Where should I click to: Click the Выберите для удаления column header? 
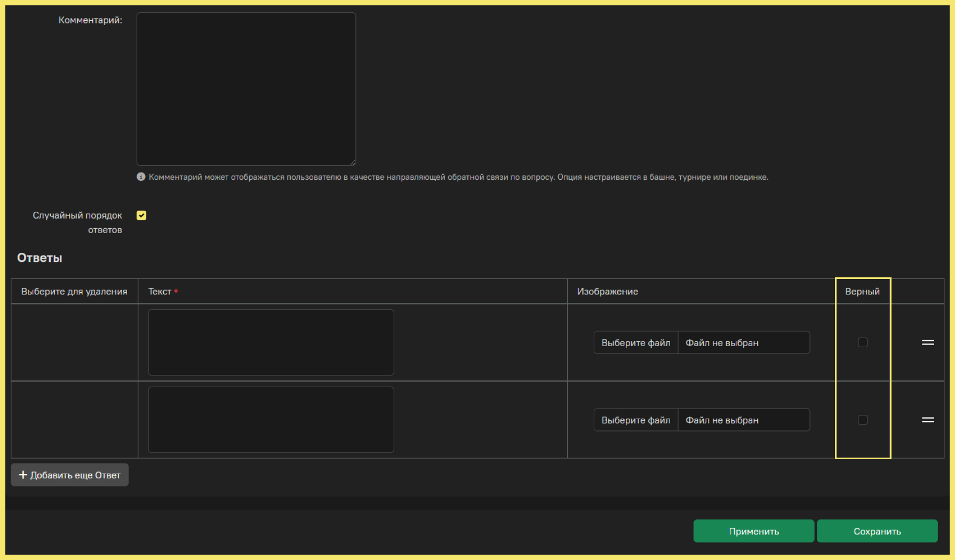[x=74, y=291]
